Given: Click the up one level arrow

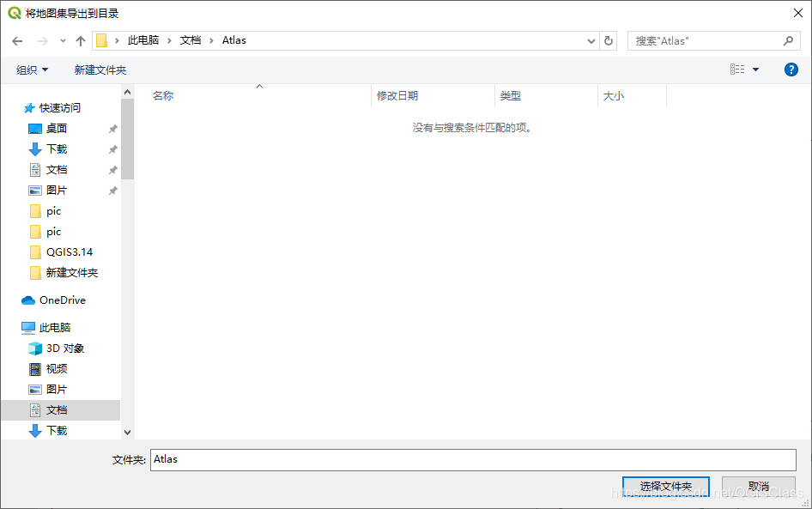Looking at the screenshot, I should click(x=81, y=40).
